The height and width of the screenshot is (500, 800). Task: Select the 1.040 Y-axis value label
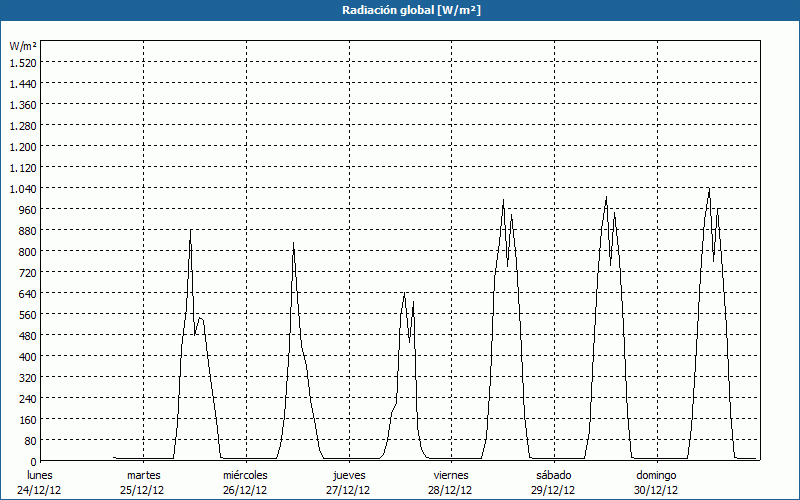(x=23, y=188)
